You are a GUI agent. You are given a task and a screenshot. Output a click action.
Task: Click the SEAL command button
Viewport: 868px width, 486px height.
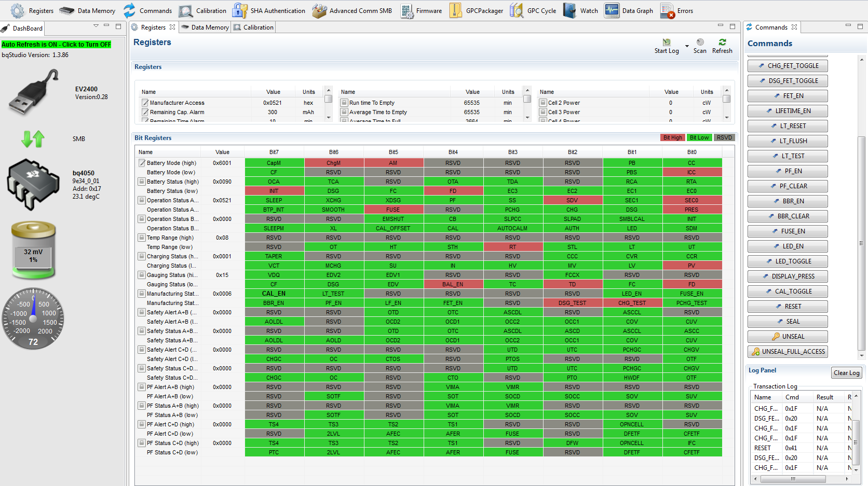coord(788,322)
